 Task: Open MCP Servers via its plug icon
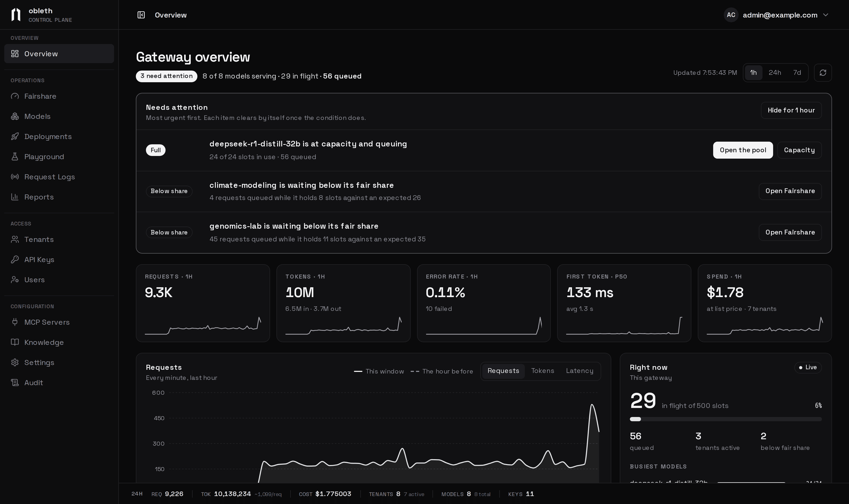pyautogui.click(x=15, y=322)
